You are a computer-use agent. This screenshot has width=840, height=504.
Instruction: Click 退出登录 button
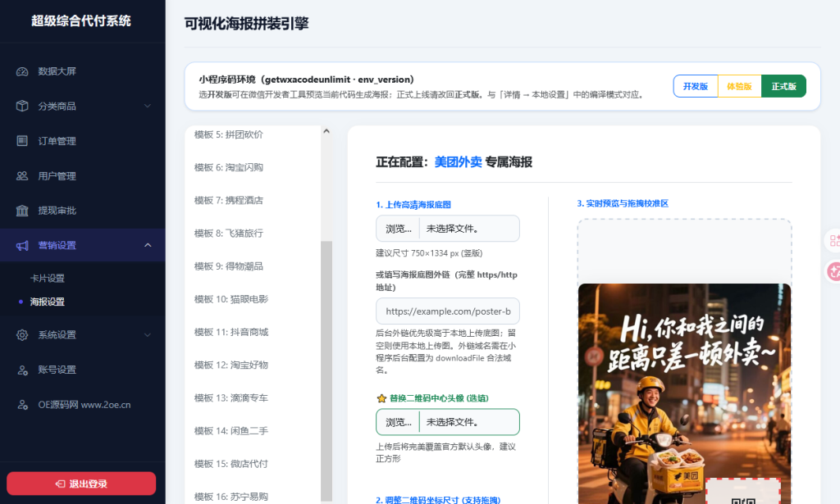point(81,484)
